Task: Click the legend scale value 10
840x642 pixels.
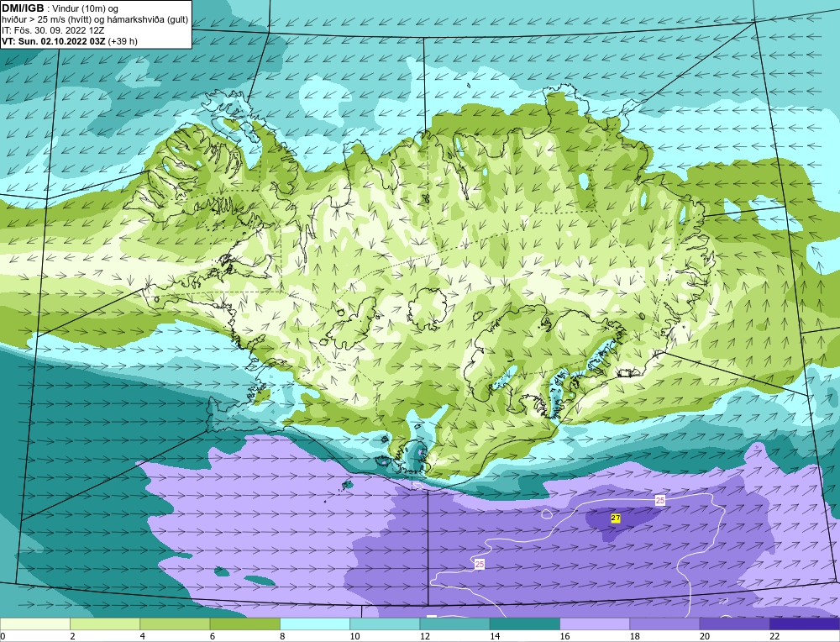Action: point(354,636)
